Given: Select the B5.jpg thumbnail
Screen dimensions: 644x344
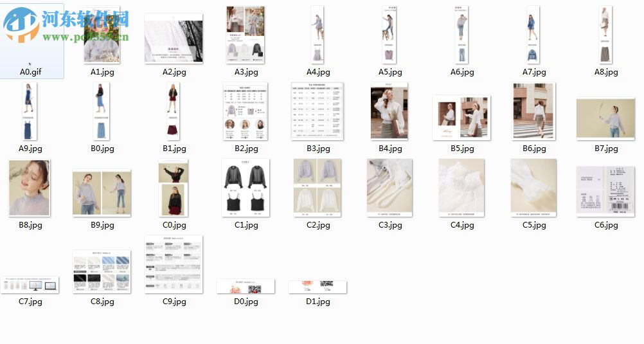Looking at the screenshot, I should (x=461, y=118).
